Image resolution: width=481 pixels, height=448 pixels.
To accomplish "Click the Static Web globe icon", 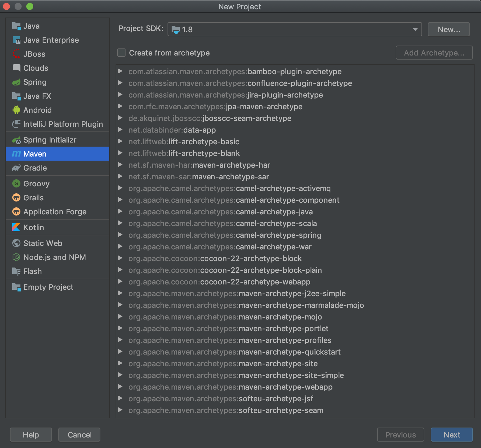I will pyautogui.click(x=16, y=243).
